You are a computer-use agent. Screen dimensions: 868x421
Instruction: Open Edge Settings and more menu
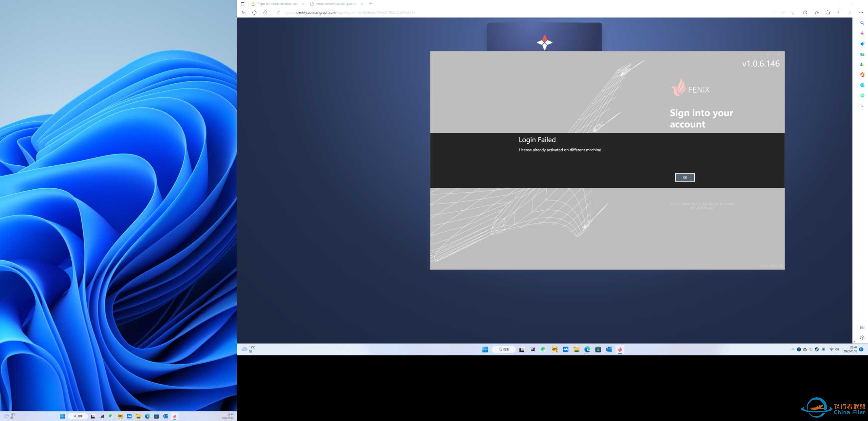tap(861, 12)
